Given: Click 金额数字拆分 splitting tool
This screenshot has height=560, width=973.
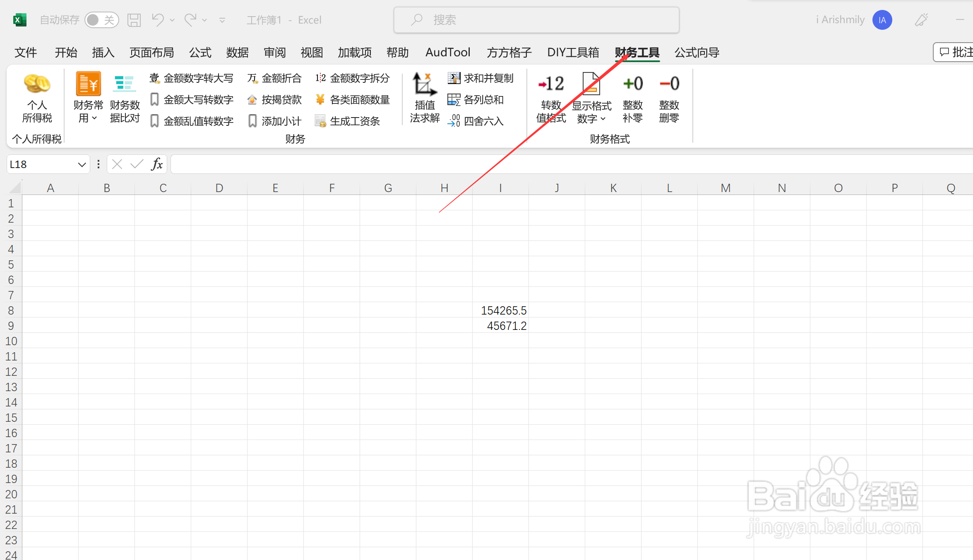Looking at the screenshot, I should click(x=353, y=78).
